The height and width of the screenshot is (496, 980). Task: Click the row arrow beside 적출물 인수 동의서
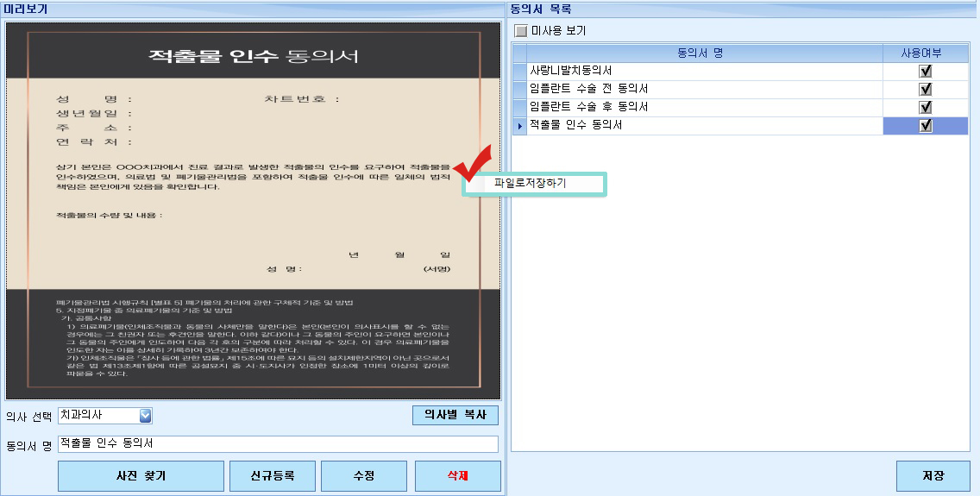click(520, 126)
